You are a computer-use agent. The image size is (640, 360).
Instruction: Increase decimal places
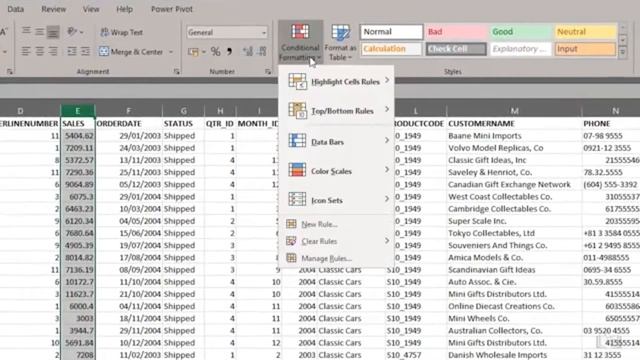248,51
